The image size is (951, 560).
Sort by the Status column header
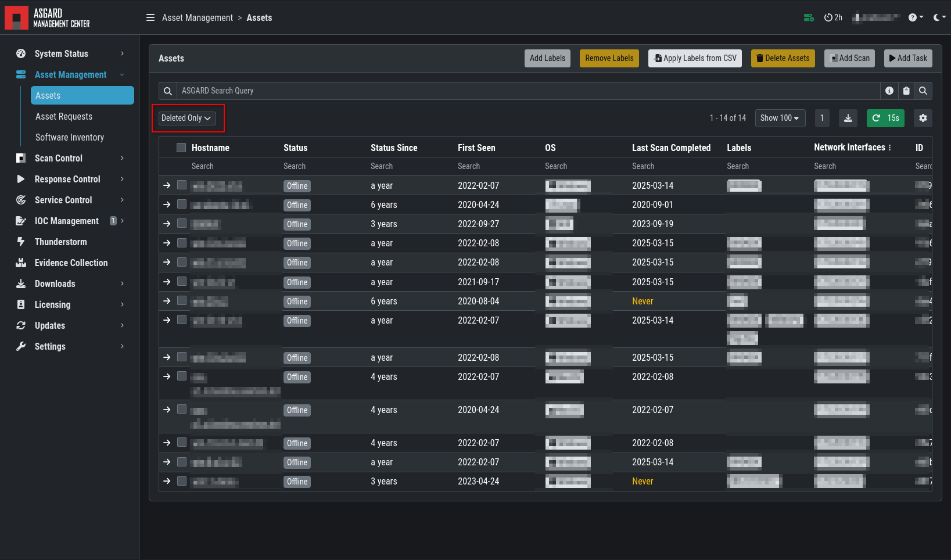pyautogui.click(x=295, y=148)
